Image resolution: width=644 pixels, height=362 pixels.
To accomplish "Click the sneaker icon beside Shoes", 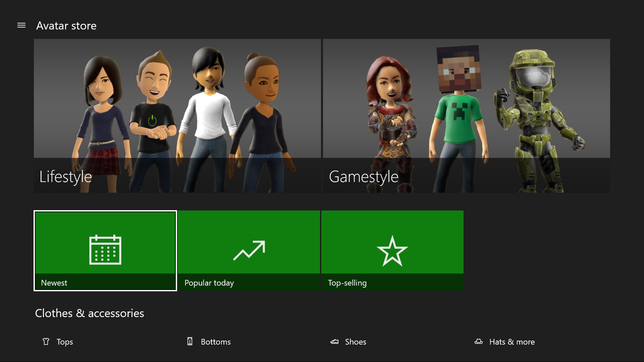I will click(x=334, y=342).
